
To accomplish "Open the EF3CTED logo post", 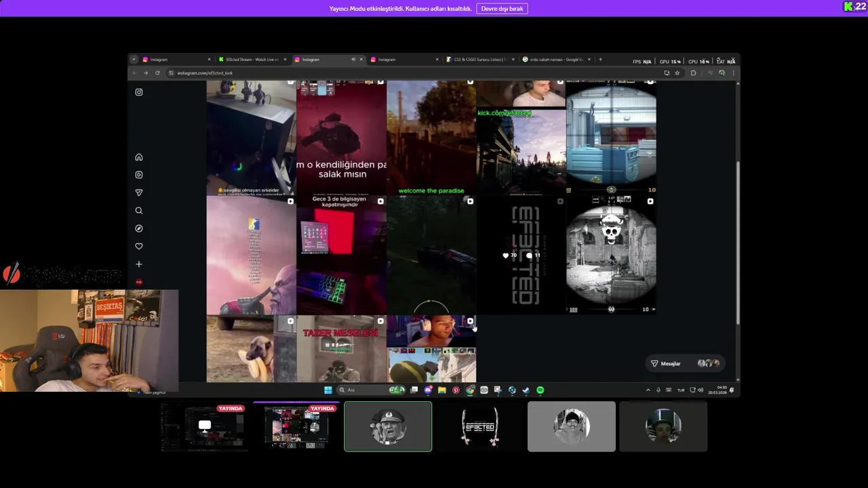I will coord(521,255).
